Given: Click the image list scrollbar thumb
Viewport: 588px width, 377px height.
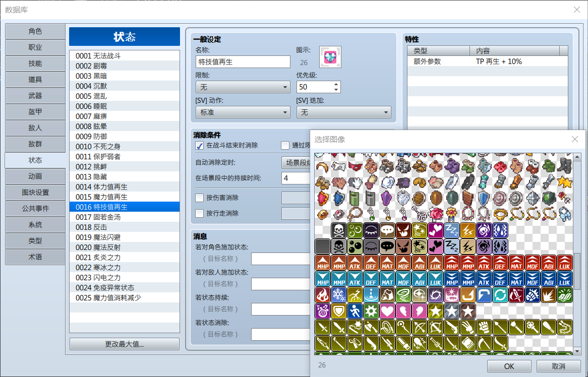Looking at the screenshot, I should [x=577, y=271].
